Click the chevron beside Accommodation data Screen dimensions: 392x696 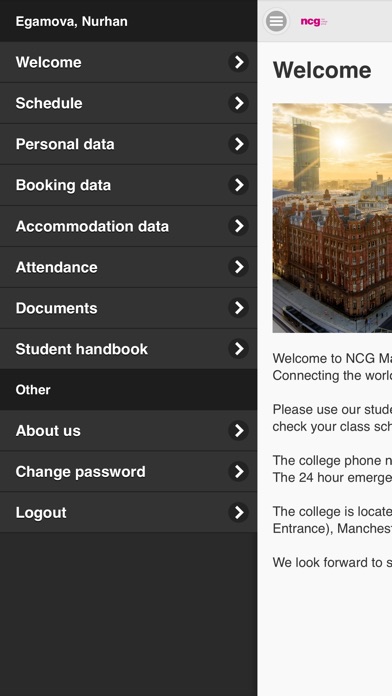[x=238, y=226]
